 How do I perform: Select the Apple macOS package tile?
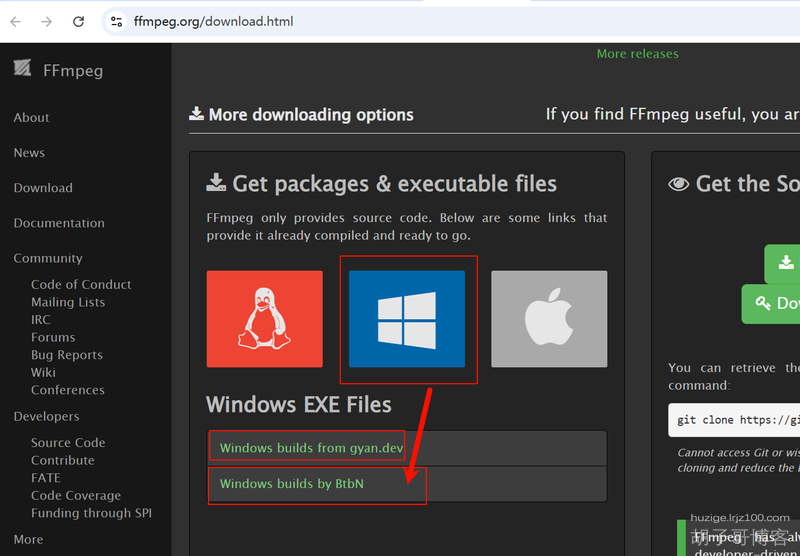549,319
